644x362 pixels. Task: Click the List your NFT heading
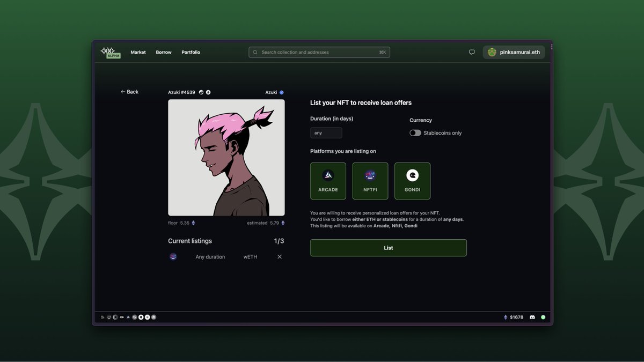pos(361,102)
